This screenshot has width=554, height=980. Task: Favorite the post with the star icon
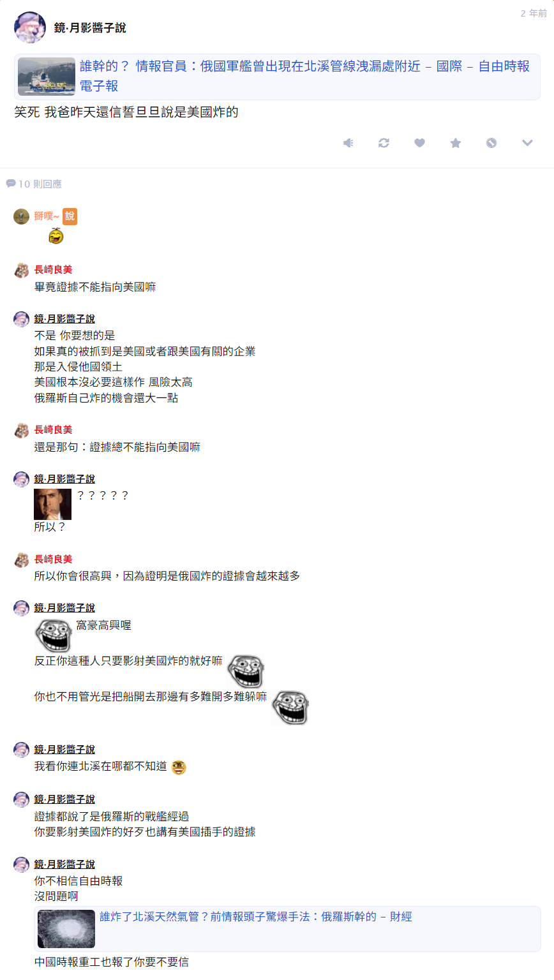tap(456, 143)
